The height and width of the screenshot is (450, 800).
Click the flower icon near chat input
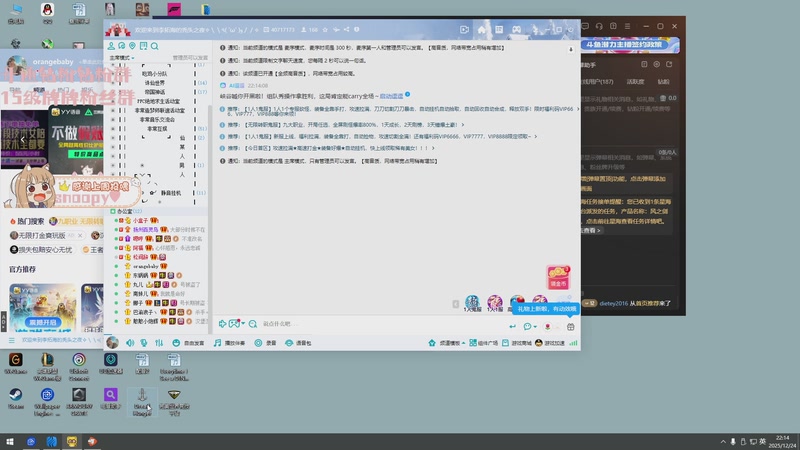[x=547, y=327]
